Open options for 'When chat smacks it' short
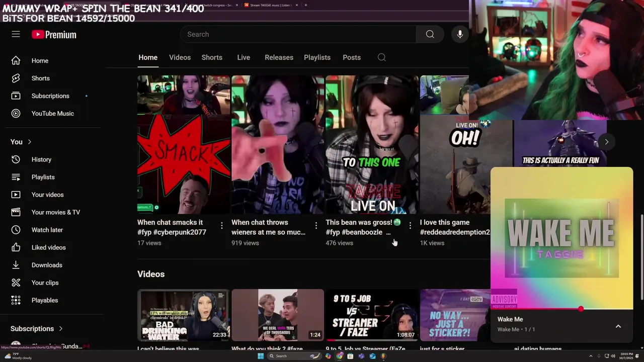The height and width of the screenshot is (362, 644). click(x=221, y=226)
